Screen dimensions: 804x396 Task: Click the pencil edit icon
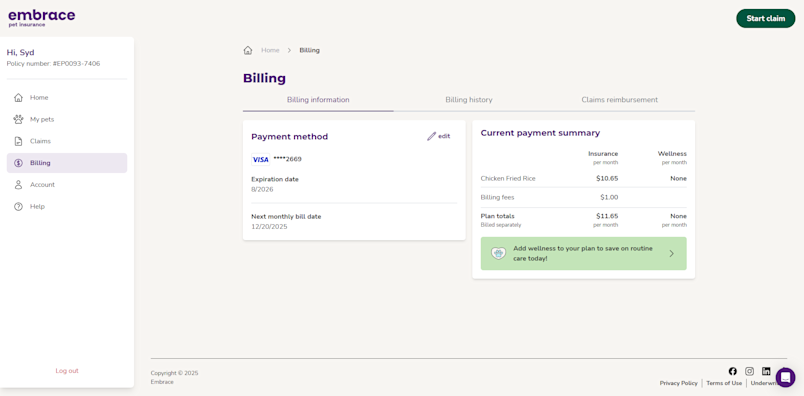432,136
